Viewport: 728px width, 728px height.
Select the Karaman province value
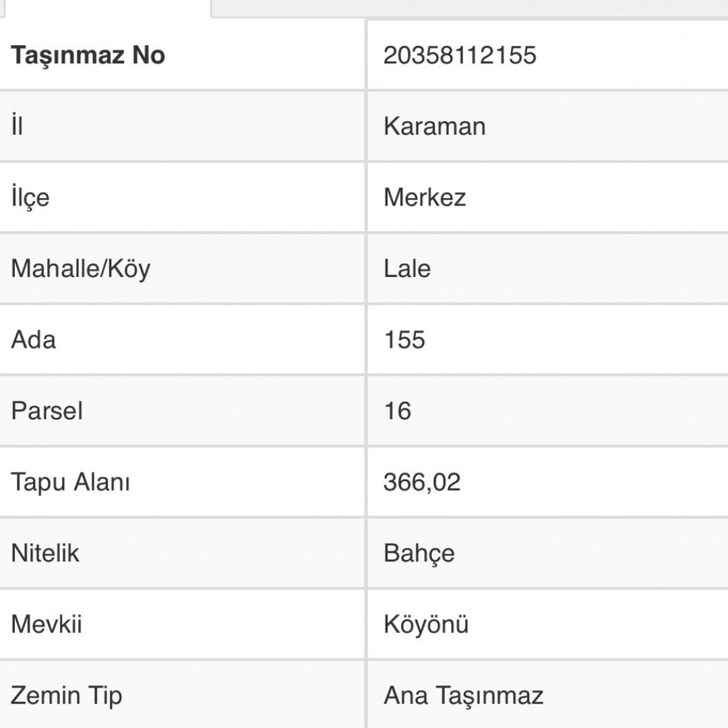[434, 126]
